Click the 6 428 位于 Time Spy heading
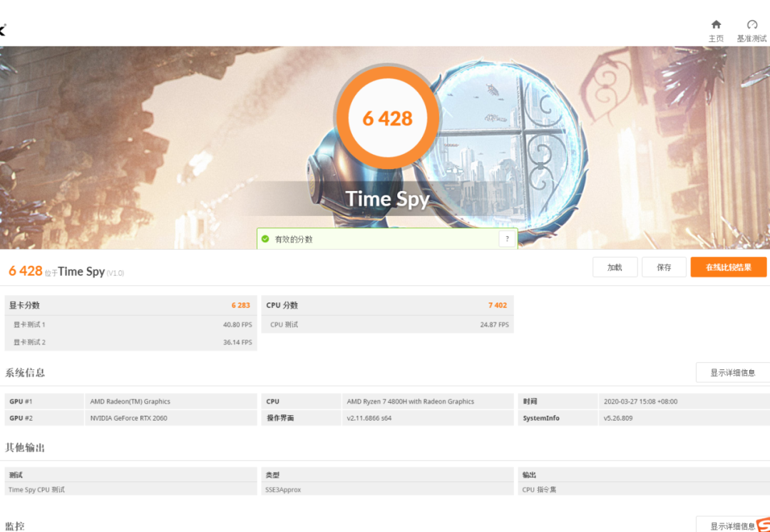 (66, 271)
